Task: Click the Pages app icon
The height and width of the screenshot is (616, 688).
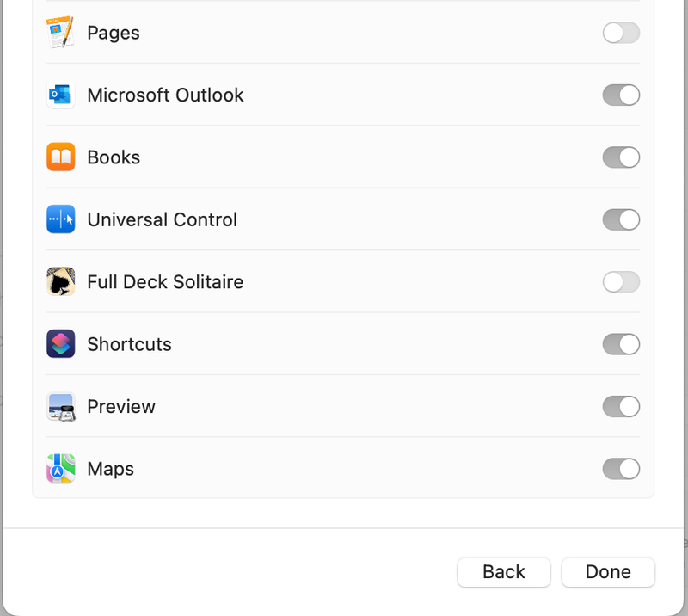Action: tap(60, 33)
